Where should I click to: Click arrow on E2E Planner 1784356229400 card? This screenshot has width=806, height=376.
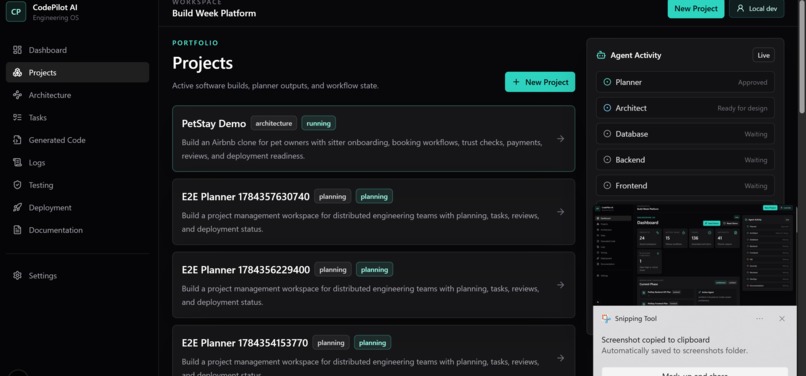560,284
